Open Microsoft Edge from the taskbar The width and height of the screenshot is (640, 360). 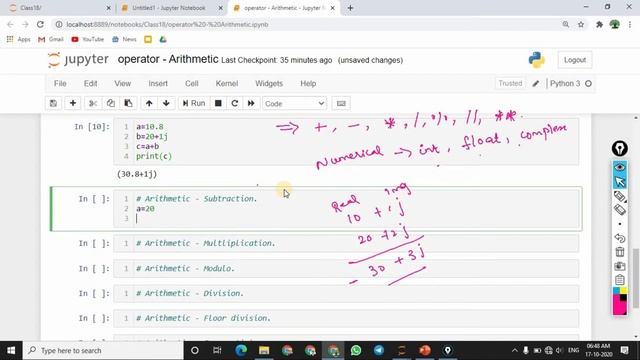pos(241,350)
